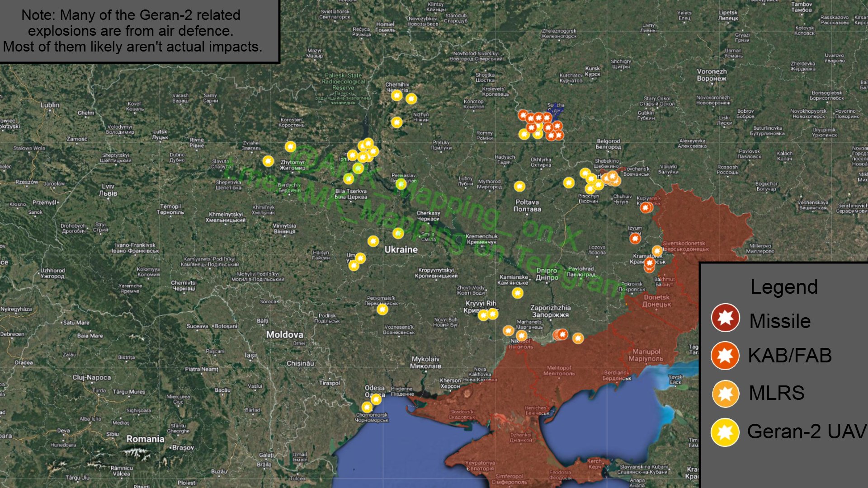Click the KAB/FAB legend icon

coord(725,356)
